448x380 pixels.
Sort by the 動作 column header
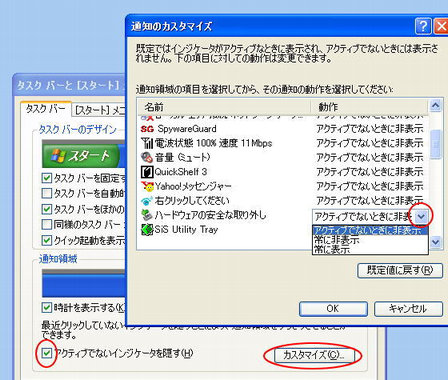pyautogui.click(x=369, y=107)
